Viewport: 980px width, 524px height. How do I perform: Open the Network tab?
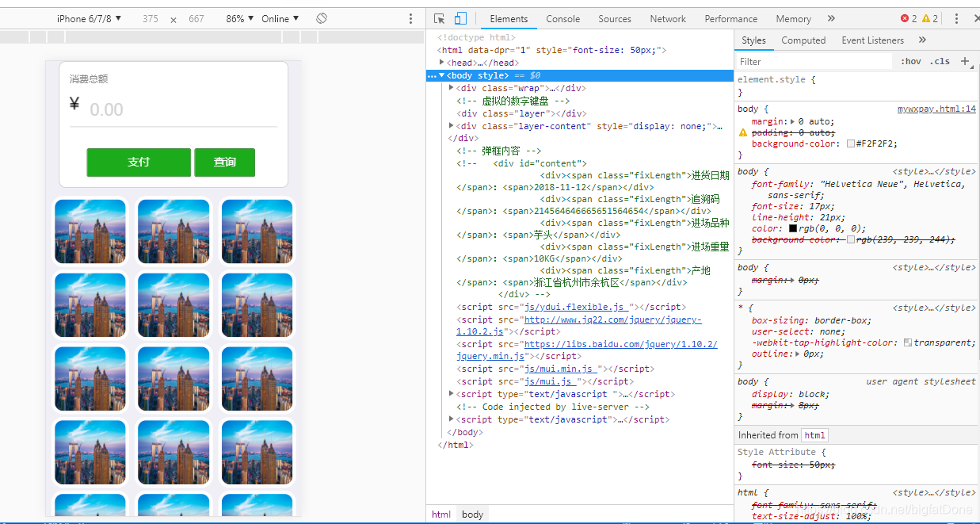point(668,18)
